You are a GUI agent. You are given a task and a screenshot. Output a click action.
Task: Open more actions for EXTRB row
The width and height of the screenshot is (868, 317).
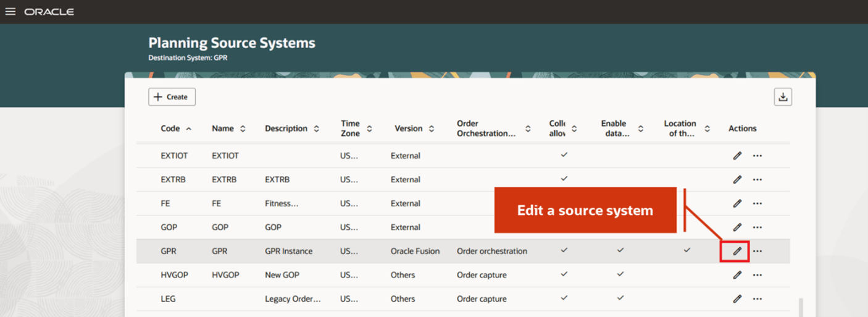757,180
